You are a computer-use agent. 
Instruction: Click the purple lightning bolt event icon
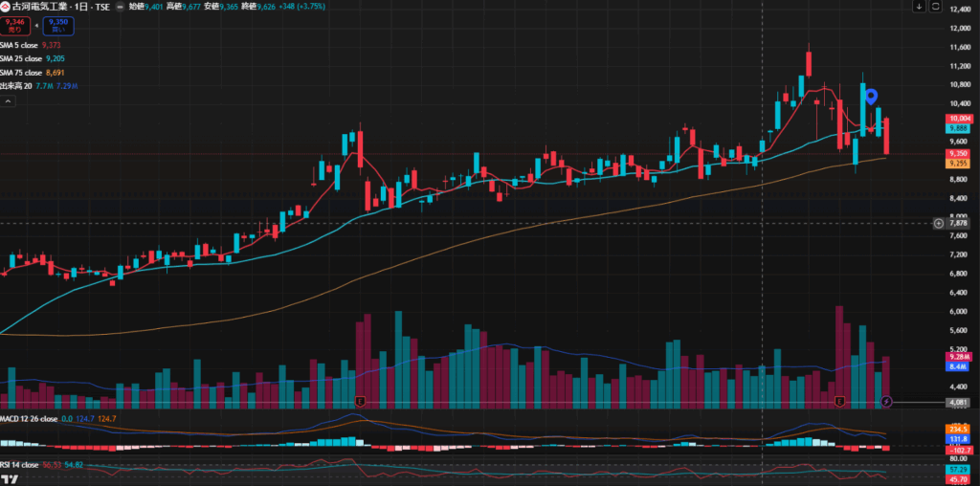tap(886, 402)
